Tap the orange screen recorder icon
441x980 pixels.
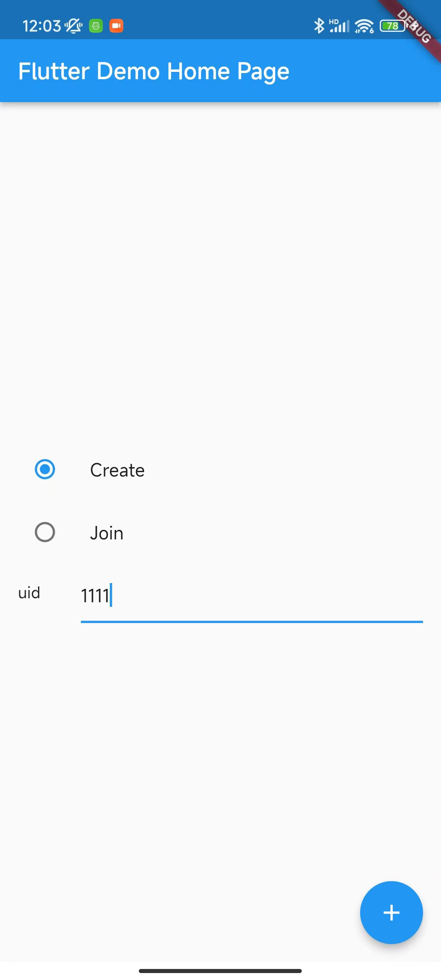116,26
